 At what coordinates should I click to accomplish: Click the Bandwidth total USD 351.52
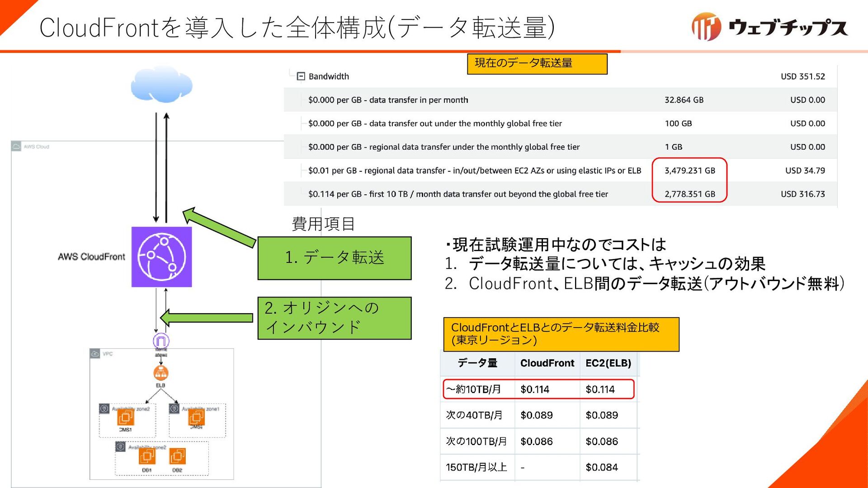802,76
